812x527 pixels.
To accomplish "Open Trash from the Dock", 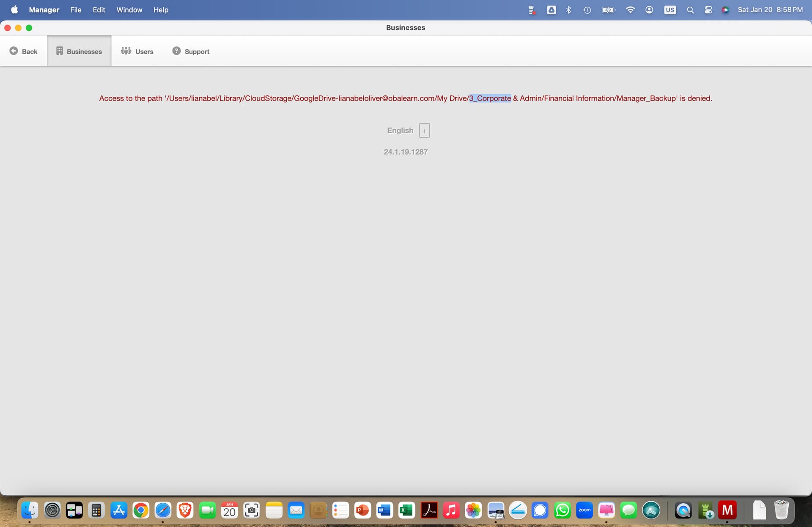I will (781, 510).
